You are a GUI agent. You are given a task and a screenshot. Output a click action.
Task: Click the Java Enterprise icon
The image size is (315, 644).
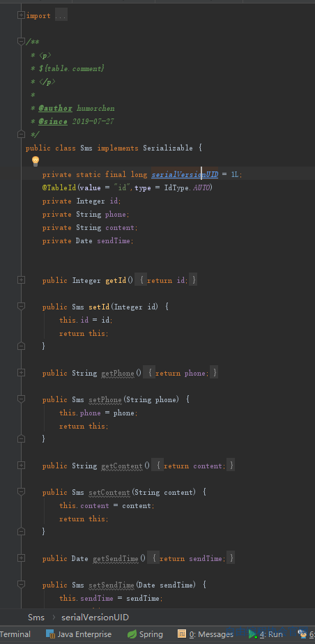[50, 634]
